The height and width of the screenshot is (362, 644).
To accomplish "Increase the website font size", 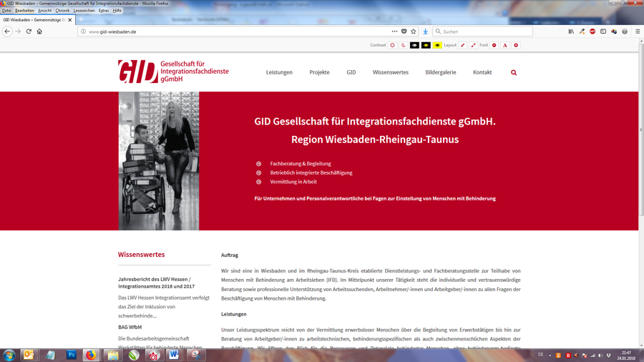I will click(516, 45).
